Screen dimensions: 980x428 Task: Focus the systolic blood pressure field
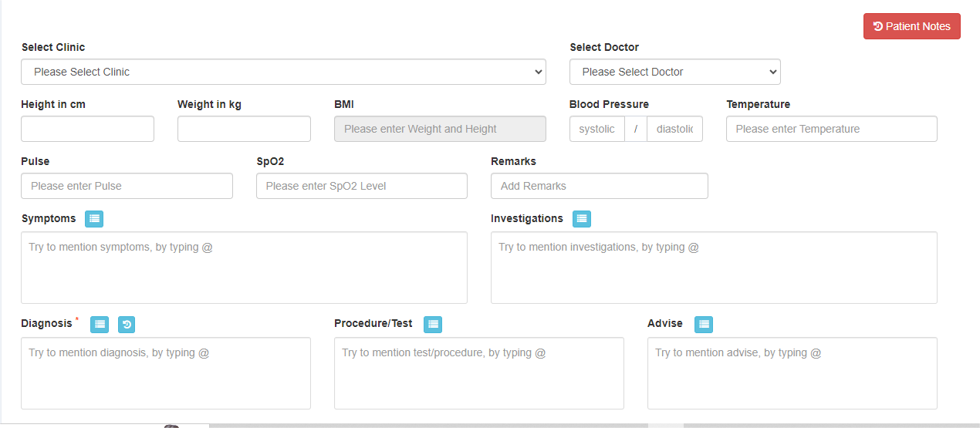[x=596, y=129]
